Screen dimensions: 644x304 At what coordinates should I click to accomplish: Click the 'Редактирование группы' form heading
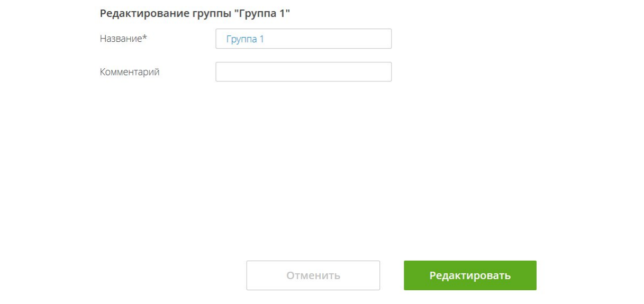196,13
